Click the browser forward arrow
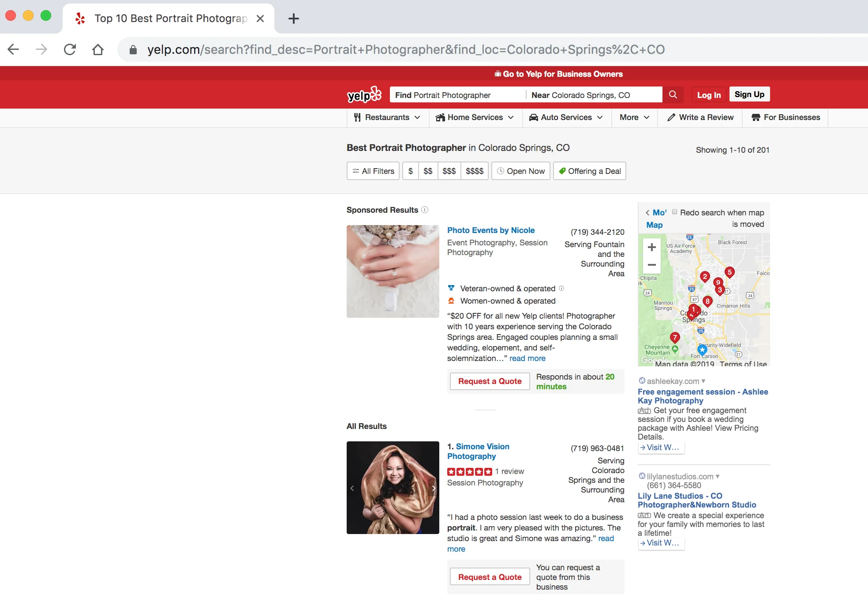868x602 pixels. 41,49
